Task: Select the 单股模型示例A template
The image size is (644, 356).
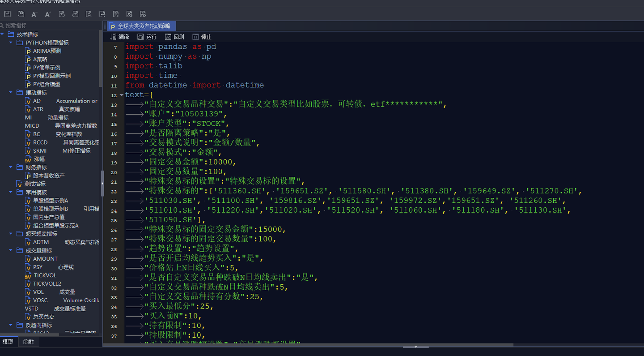Action: click(x=47, y=201)
